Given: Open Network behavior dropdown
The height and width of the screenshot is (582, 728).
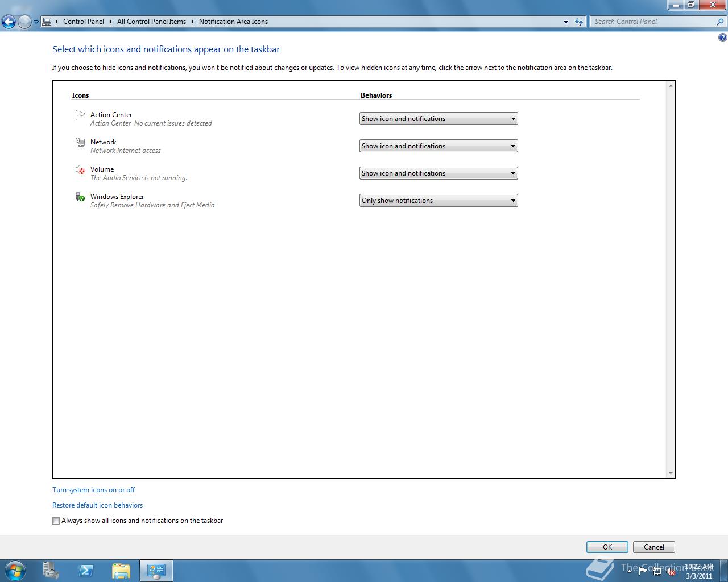Looking at the screenshot, I should (x=439, y=146).
